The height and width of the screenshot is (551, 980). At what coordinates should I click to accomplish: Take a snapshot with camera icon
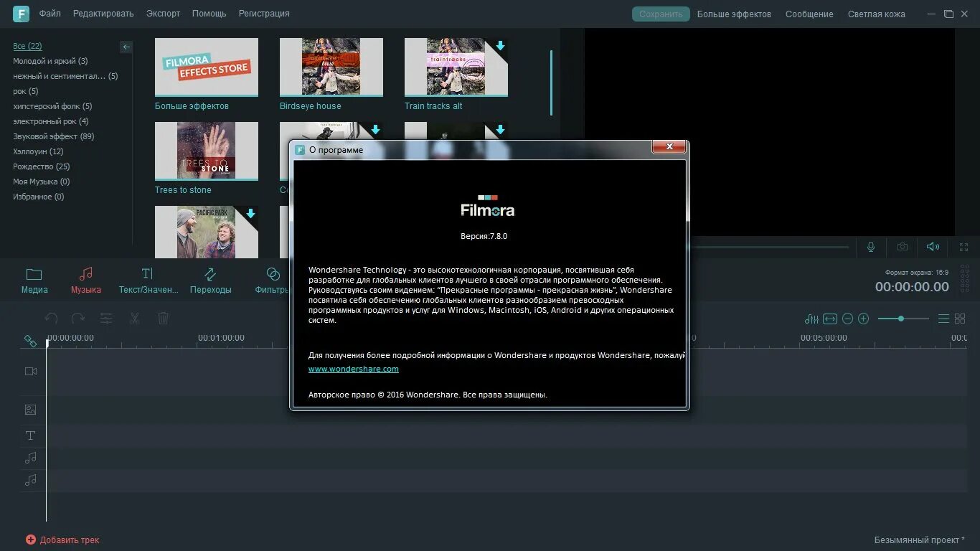pyautogui.click(x=903, y=247)
